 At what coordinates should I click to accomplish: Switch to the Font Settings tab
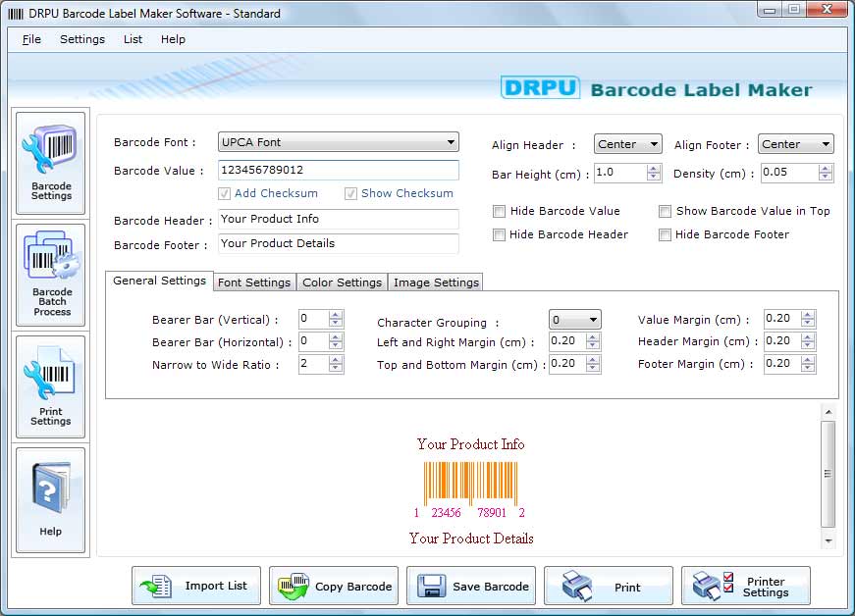point(253,282)
